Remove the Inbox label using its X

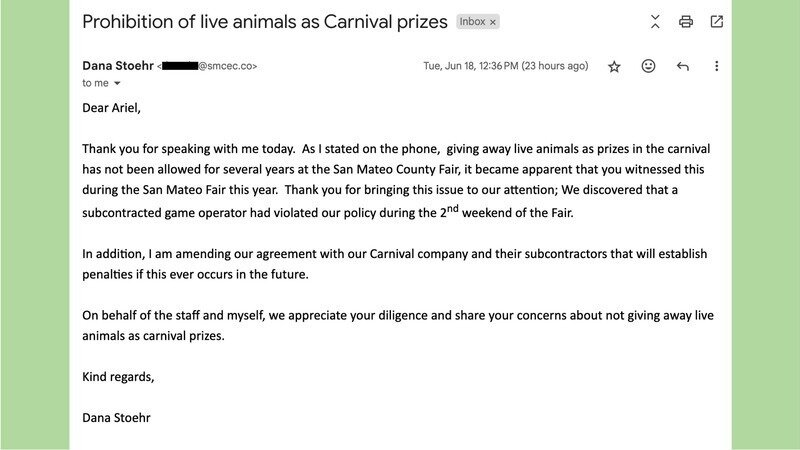click(x=493, y=21)
